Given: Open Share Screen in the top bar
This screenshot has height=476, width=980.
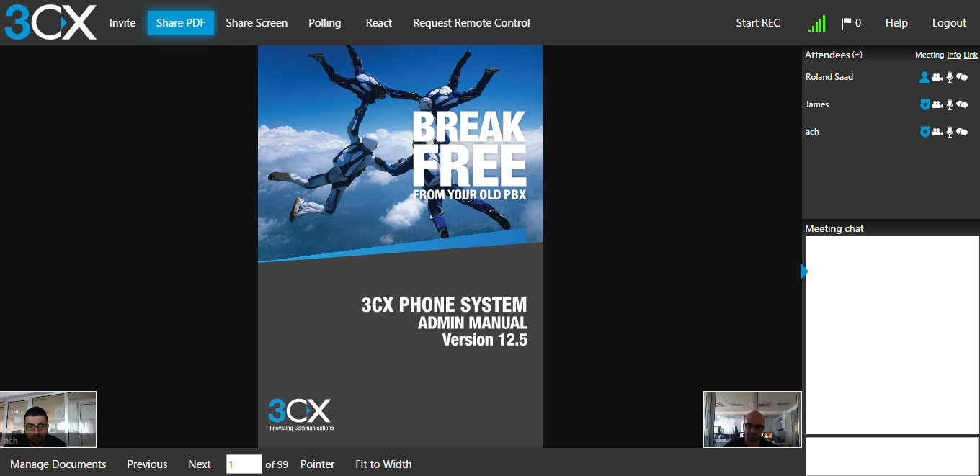Looking at the screenshot, I should tap(257, 23).
